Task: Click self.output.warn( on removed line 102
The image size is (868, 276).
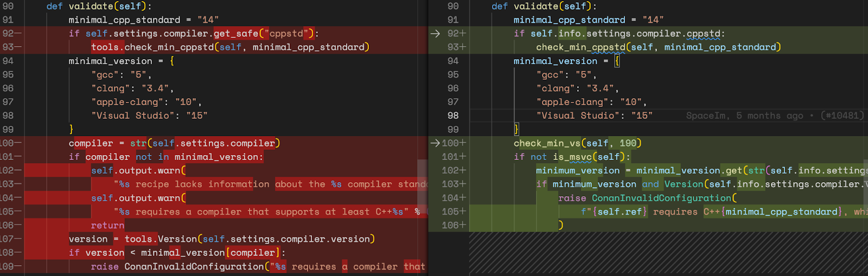Action: point(138,170)
